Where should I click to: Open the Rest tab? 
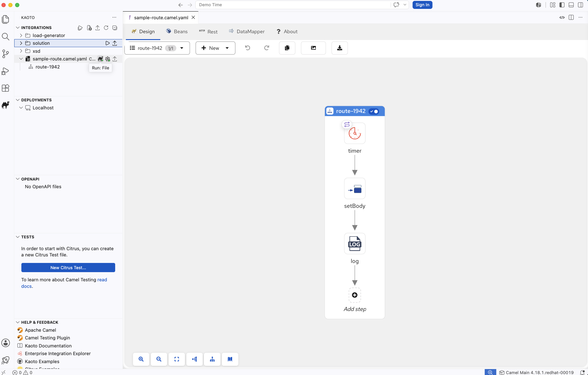[208, 32]
